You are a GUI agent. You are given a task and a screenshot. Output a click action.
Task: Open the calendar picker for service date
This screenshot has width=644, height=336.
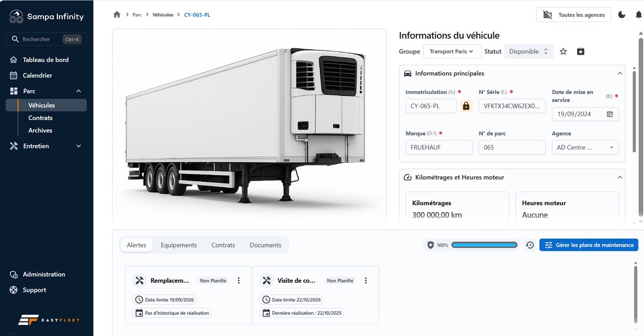[x=610, y=114]
